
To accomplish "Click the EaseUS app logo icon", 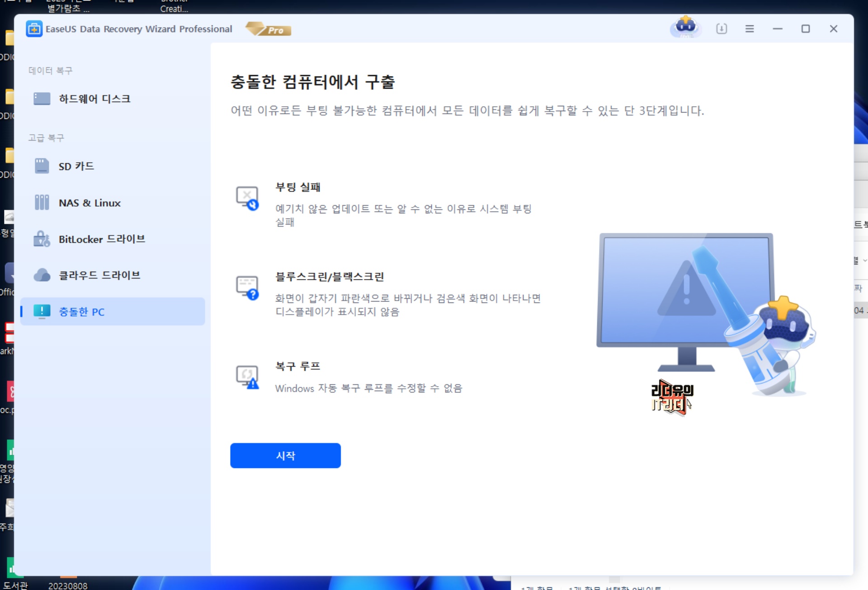I will click(34, 29).
